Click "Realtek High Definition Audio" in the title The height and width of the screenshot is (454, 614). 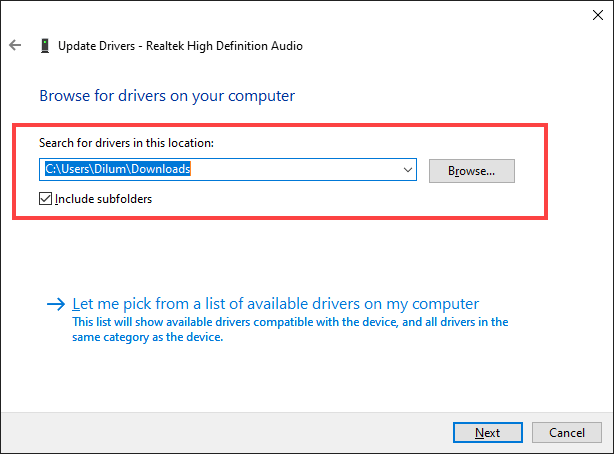(x=221, y=45)
